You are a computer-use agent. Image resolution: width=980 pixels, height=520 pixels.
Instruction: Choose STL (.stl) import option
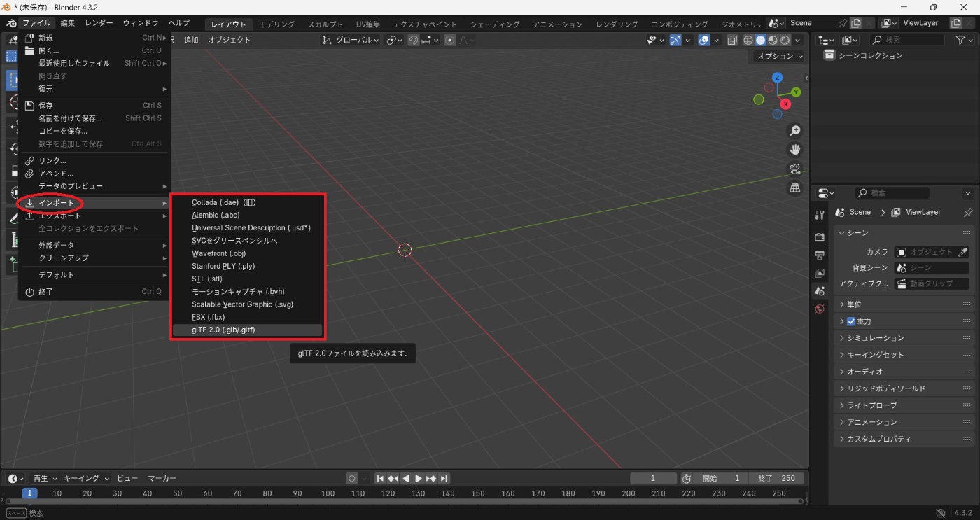[x=247, y=279]
